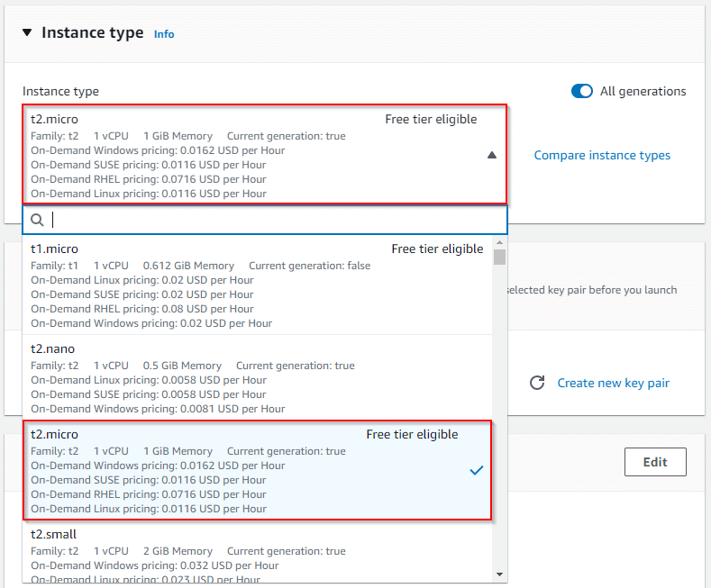The image size is (711, 588).
Task: Click the selected checkmark on t2.micro
Action: click(x=477, y=471)
